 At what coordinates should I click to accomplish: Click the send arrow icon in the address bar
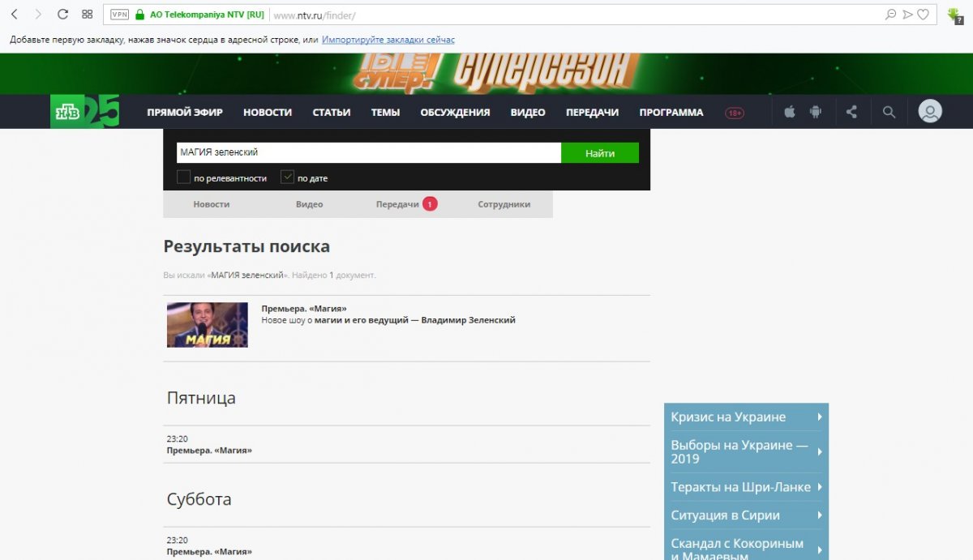tap(907, 15)
